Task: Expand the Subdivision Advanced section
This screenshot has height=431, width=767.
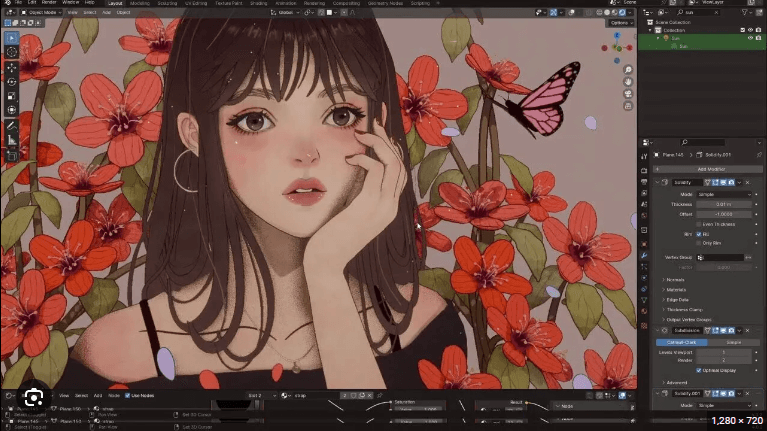Action: click(x=675, y=383)
